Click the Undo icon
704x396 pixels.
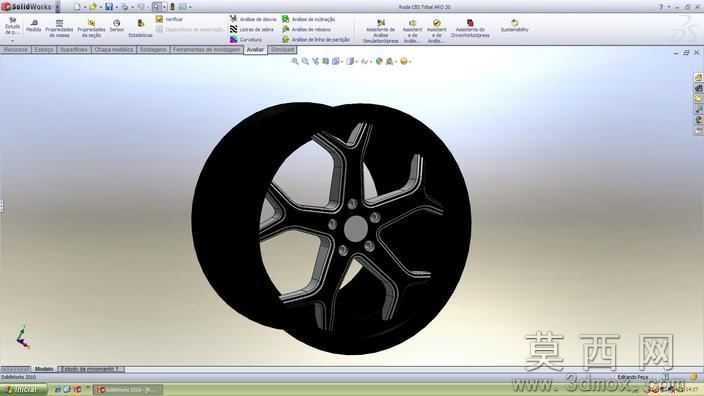[141, 7]
